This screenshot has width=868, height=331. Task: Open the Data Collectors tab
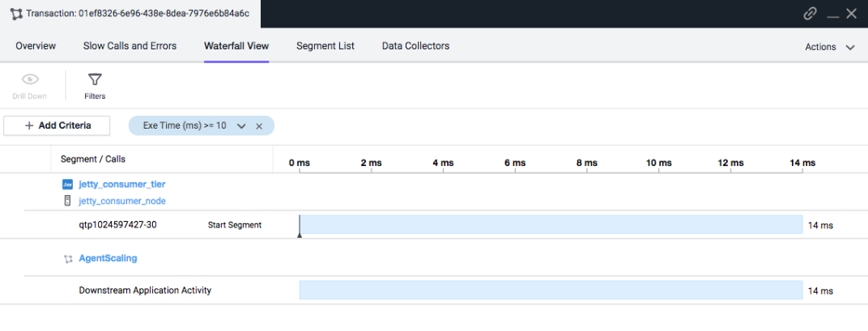click(415, 46)
